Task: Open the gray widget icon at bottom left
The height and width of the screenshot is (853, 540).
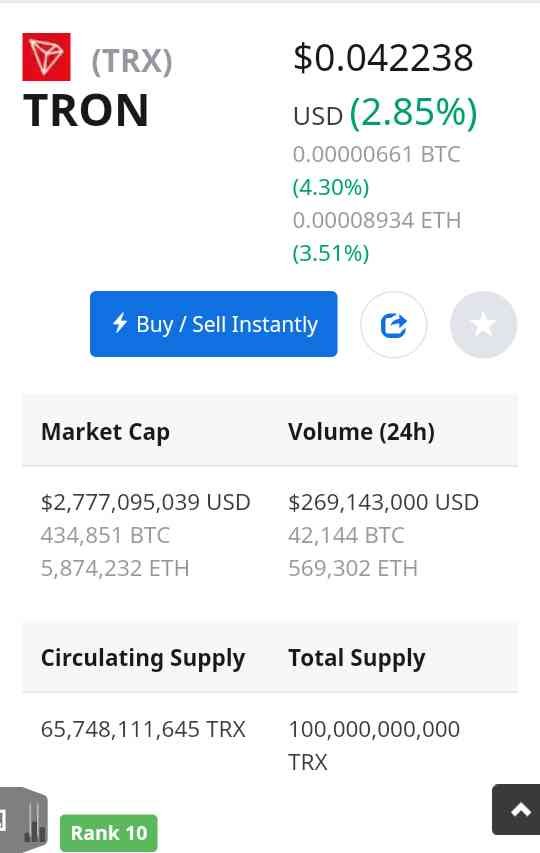Action: 23,820
